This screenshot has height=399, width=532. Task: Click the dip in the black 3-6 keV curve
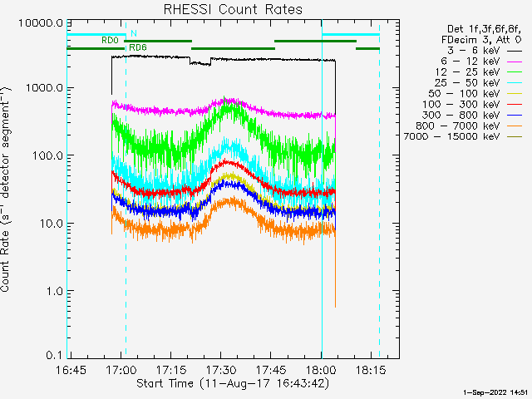(x=200, y=63)
